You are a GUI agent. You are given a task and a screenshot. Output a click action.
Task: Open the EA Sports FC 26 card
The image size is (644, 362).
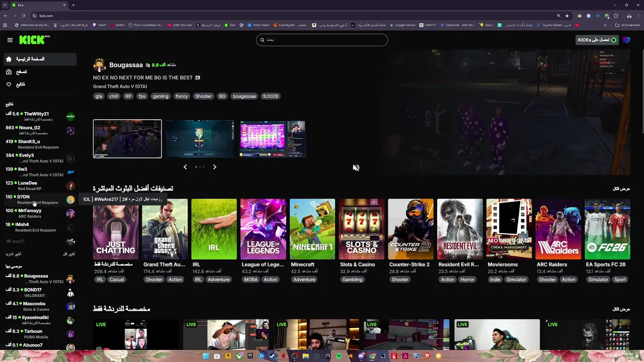(607, 229)
